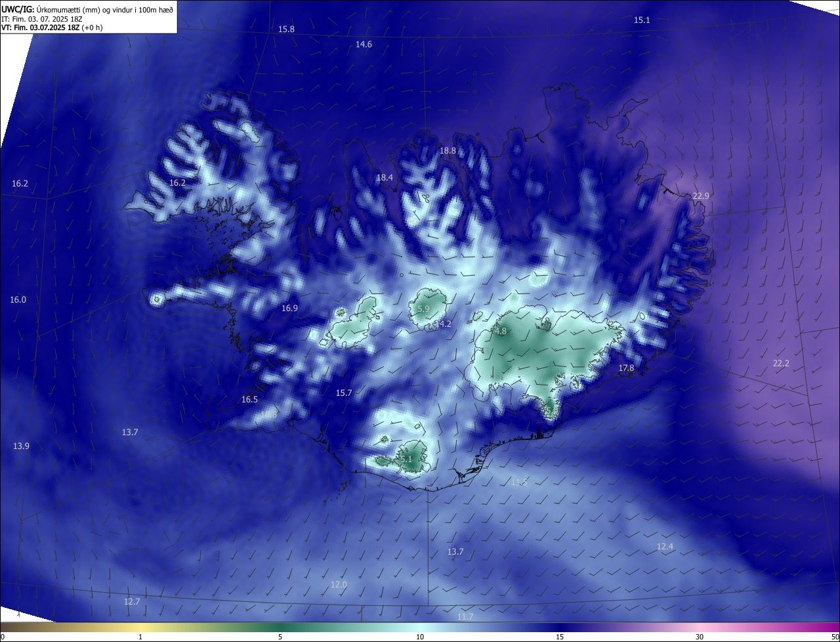Click the 17.8 value label

point(626,368)
